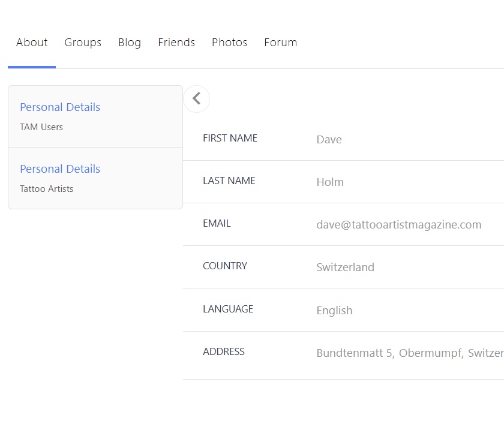Click the COUNTRY field label

point(225,266)
